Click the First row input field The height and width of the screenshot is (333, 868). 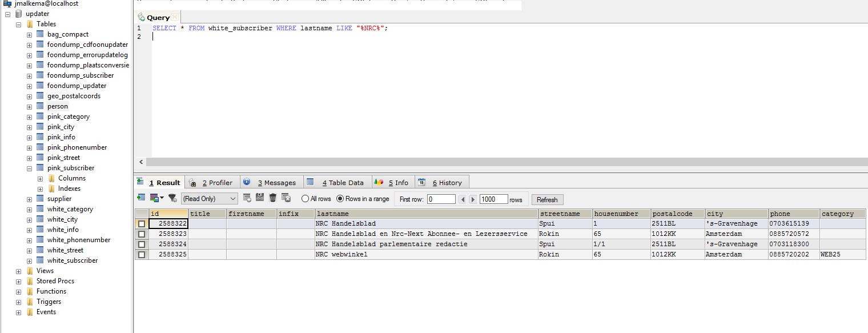tap(441, 199)
